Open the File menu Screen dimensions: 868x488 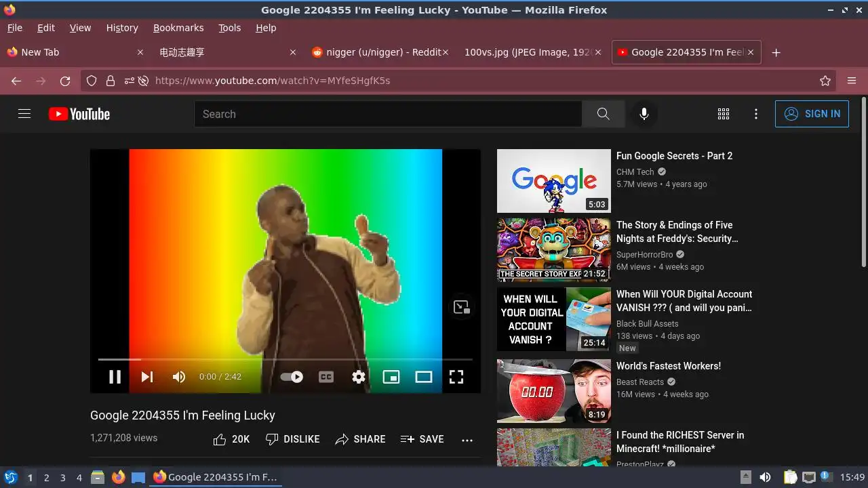point(14,28)
